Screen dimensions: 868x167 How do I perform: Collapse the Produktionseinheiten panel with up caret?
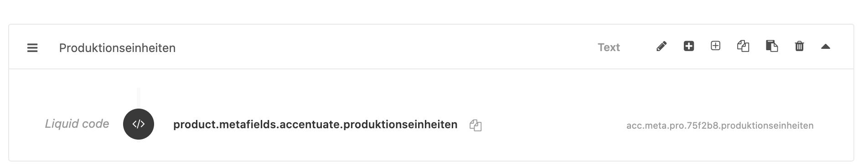click(826, 47)
